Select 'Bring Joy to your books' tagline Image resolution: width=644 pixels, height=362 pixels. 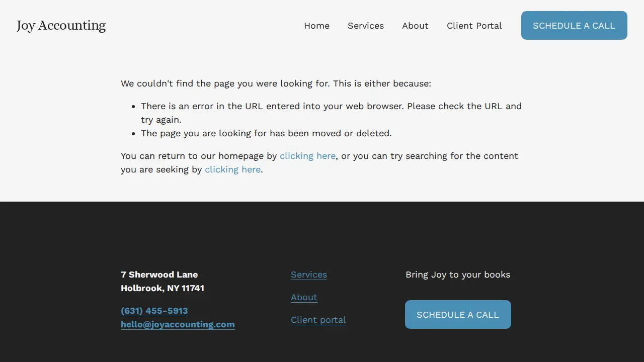458,275
